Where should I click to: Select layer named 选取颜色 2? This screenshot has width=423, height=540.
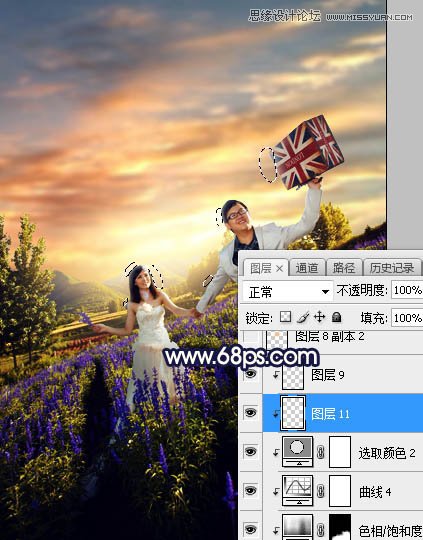pyautogui.click(x=387, y=454)
